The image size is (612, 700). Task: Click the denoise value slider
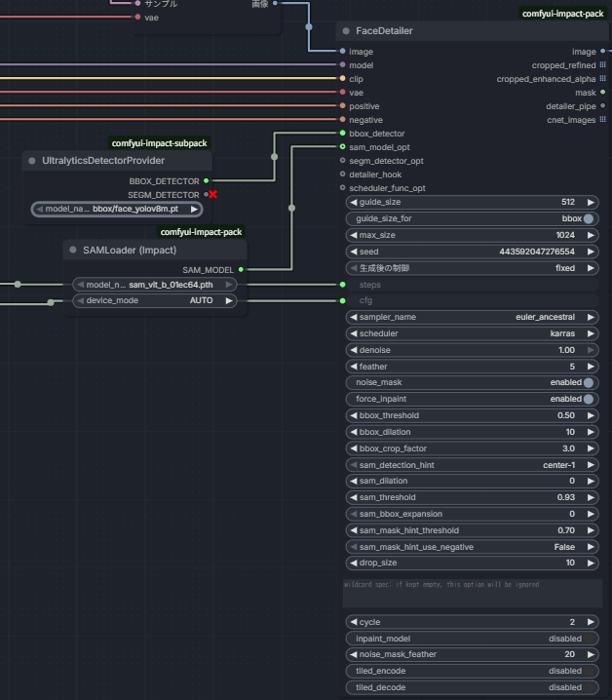[473, 350]
